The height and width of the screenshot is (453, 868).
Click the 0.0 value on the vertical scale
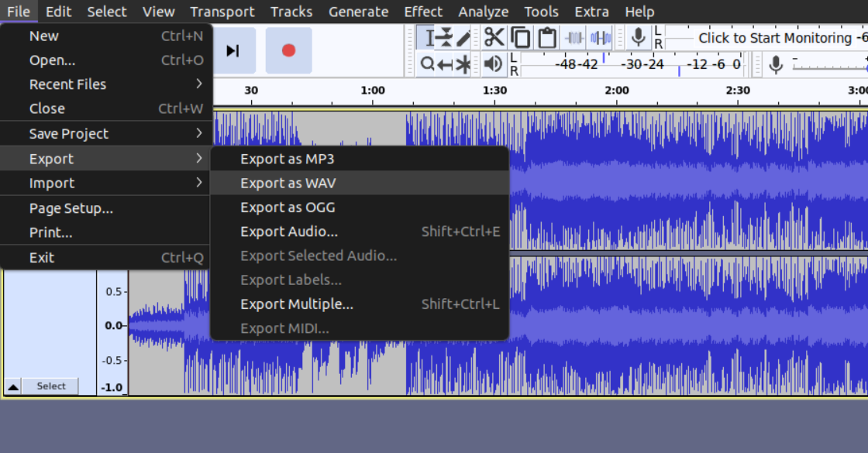(113, 326)
